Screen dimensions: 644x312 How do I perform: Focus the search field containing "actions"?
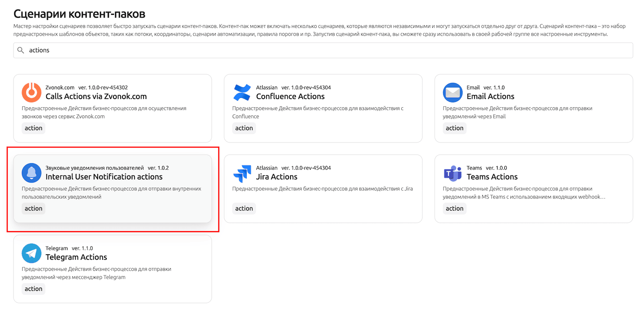click(x=315, y=50)
